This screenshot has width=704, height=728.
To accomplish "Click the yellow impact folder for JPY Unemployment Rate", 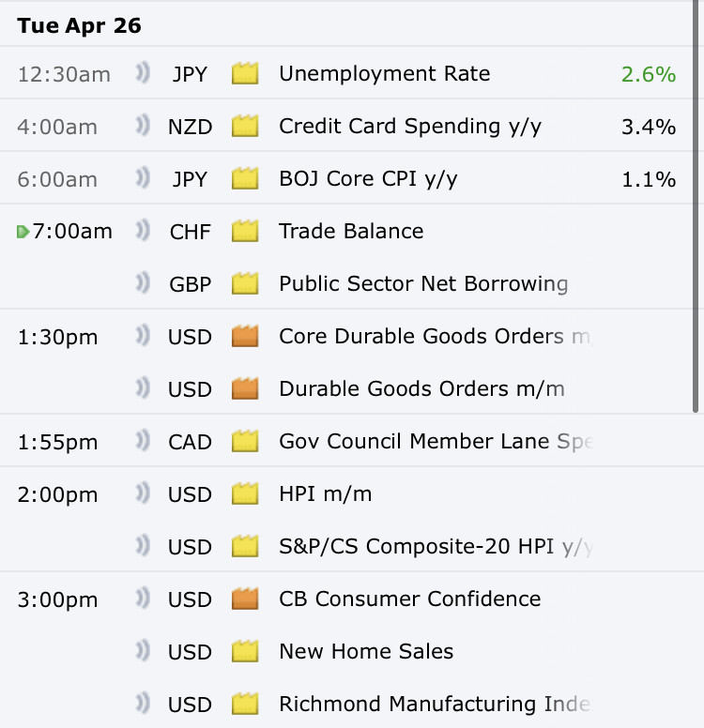I will click(245, 74).
